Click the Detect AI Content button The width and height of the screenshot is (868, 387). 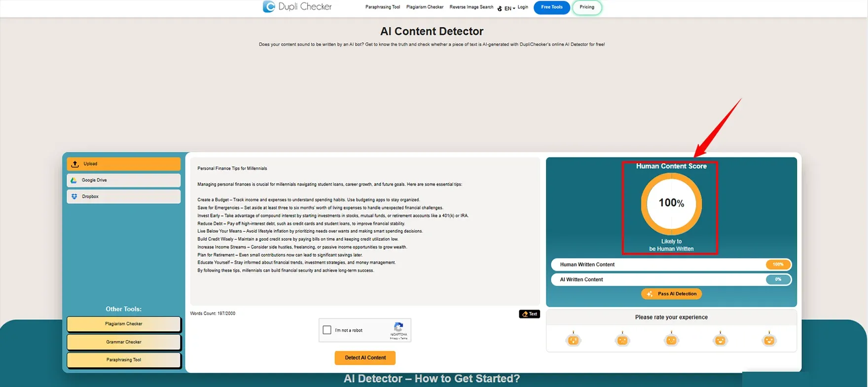point(365,358)
